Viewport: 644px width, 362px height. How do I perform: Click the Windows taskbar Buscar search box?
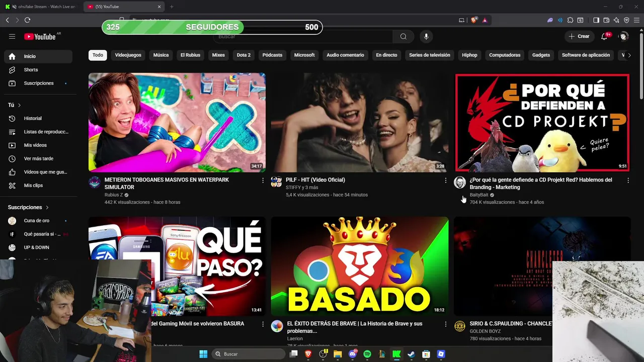point(249,354)
